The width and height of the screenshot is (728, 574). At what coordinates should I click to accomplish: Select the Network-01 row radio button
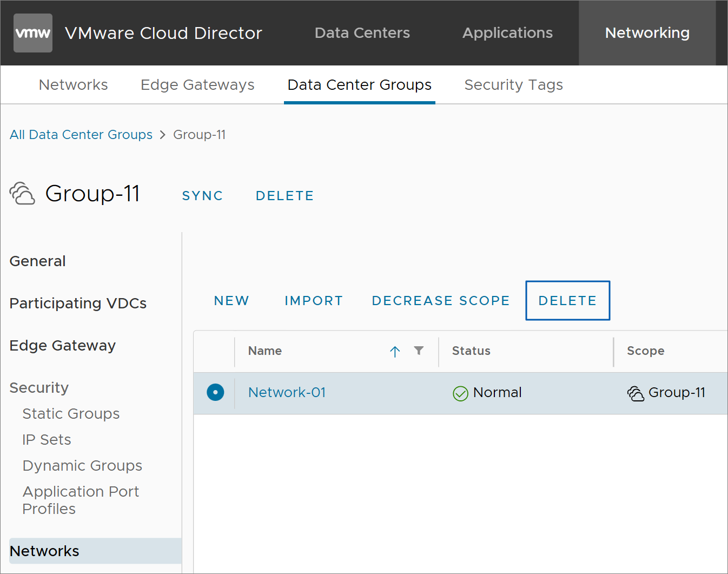[215, 392]
